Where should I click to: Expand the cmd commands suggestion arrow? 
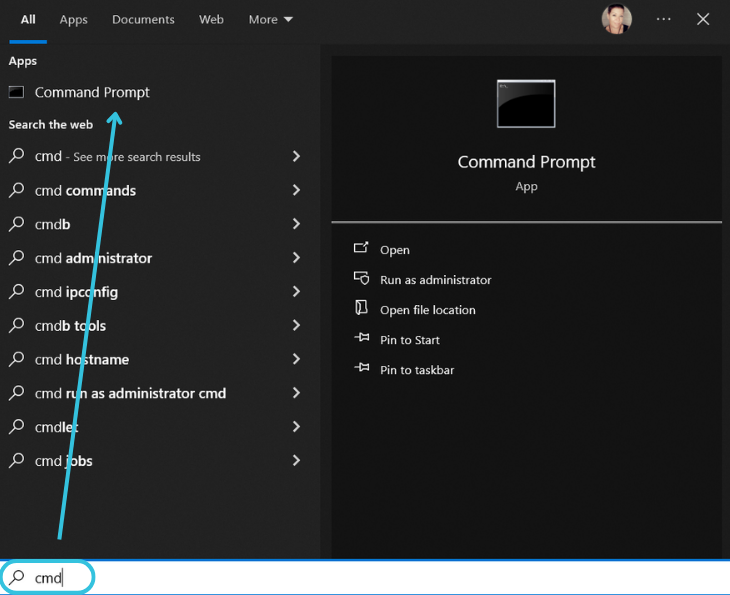296,190
